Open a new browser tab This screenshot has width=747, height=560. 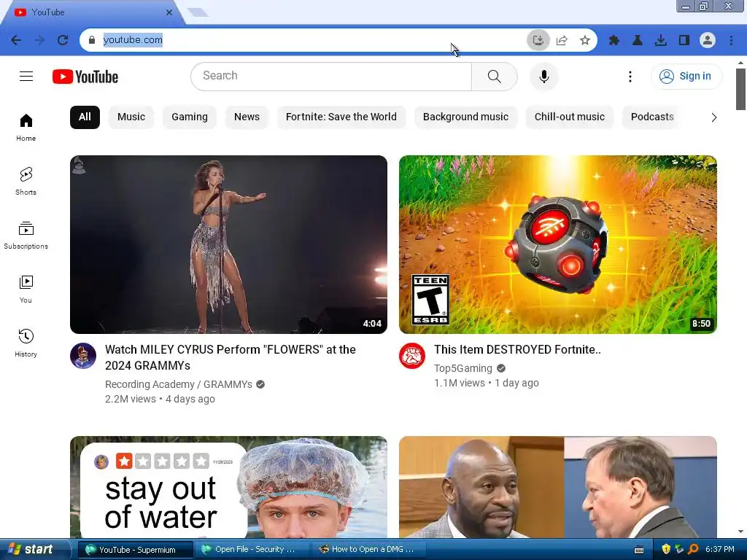point(198,12)
